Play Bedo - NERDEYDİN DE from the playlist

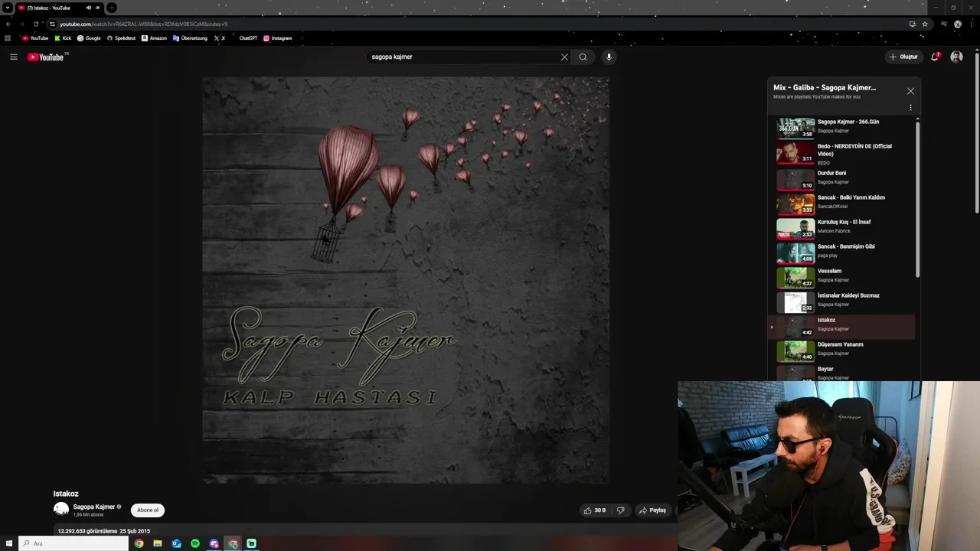[x=854, y=150]
